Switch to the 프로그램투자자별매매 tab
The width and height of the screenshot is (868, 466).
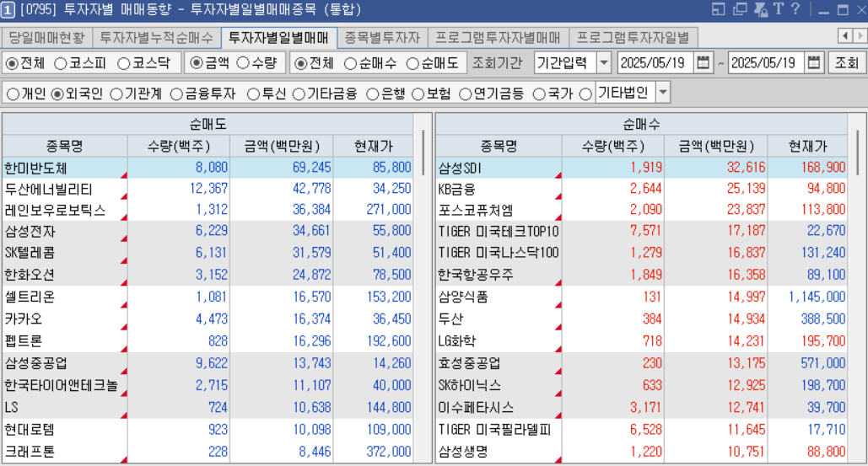(x=499, y=38)
